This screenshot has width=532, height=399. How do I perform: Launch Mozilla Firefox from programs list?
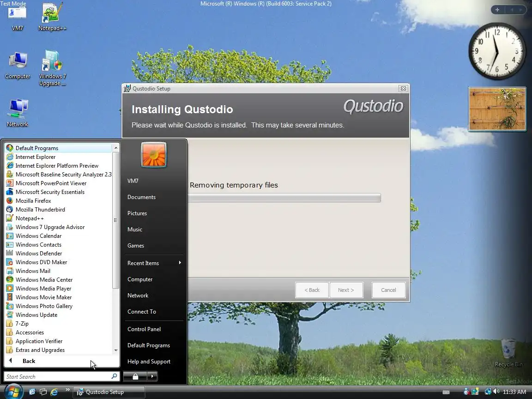[x=58, y=201]
